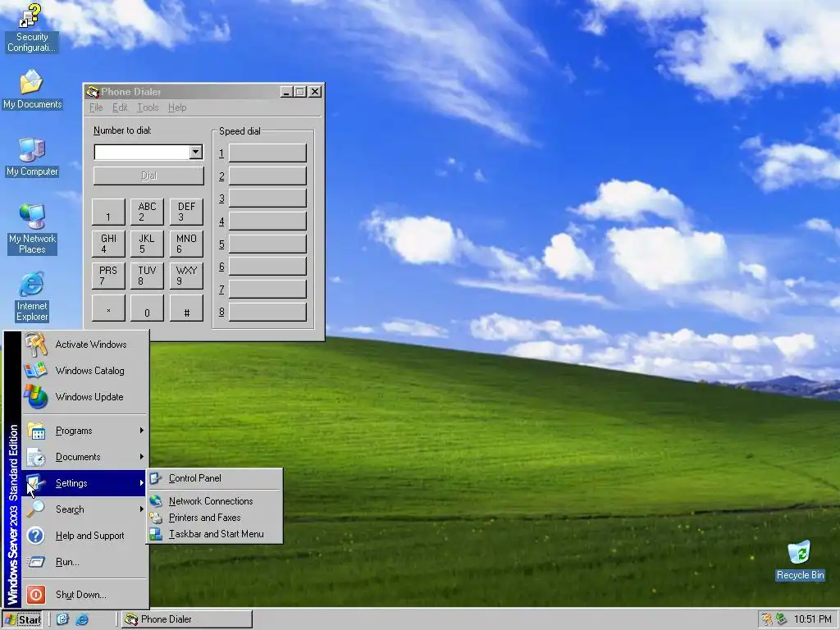Click speed dial button 1
840x630 pixels.
coord(267,153)
